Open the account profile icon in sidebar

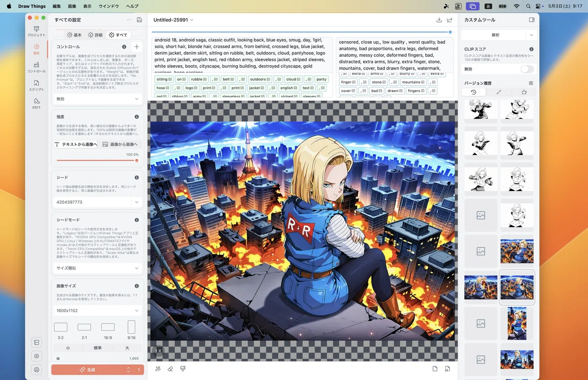click(36, 370)
